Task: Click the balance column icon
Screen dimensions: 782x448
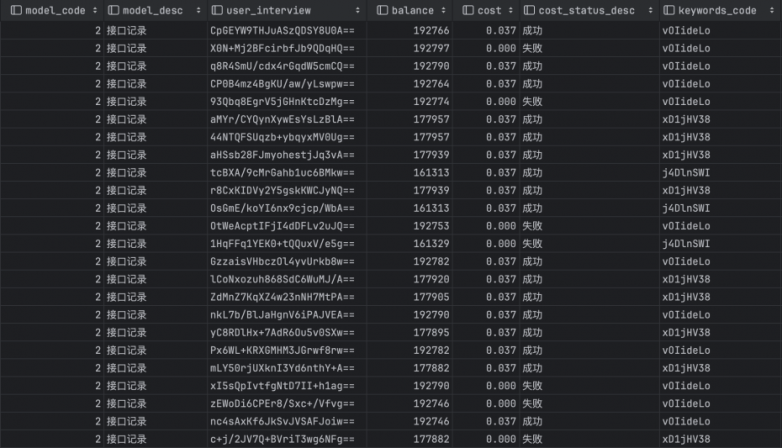Action: point(382,11)
